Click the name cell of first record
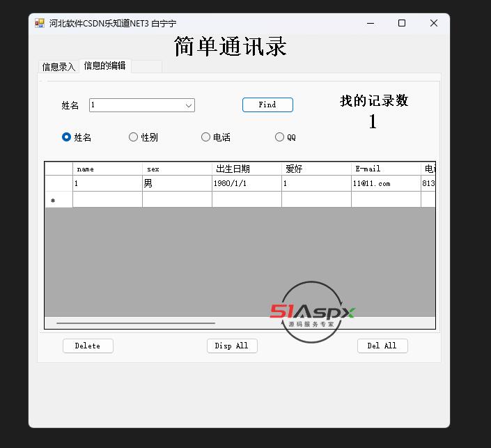 (x=108, y=183)
